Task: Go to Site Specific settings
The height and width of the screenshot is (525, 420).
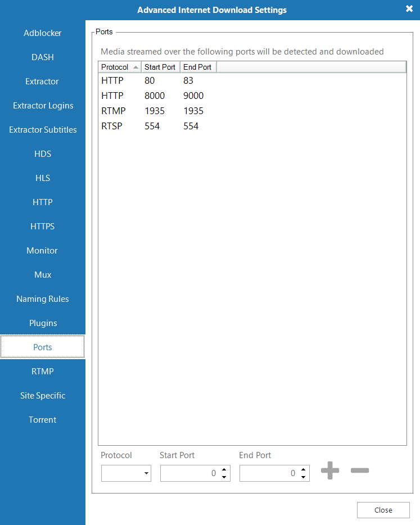Action: tap(43, 395)
